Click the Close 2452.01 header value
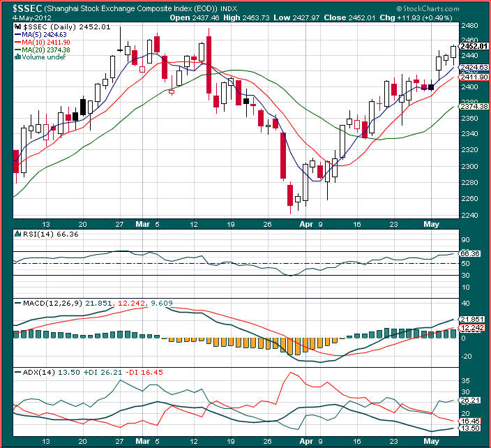Image resolution: width=491 pixels, height=448 pixels. pyautogui.click(x=349, y=18)
